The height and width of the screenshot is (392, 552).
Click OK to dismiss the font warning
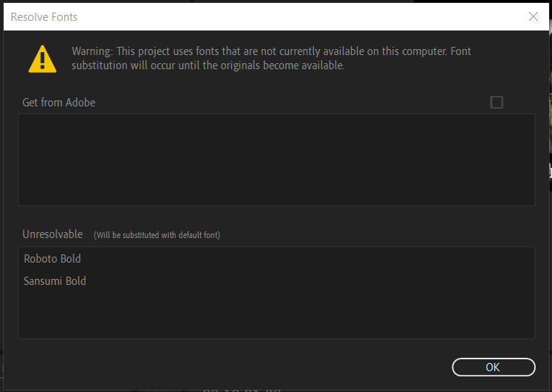click(493, 367)
